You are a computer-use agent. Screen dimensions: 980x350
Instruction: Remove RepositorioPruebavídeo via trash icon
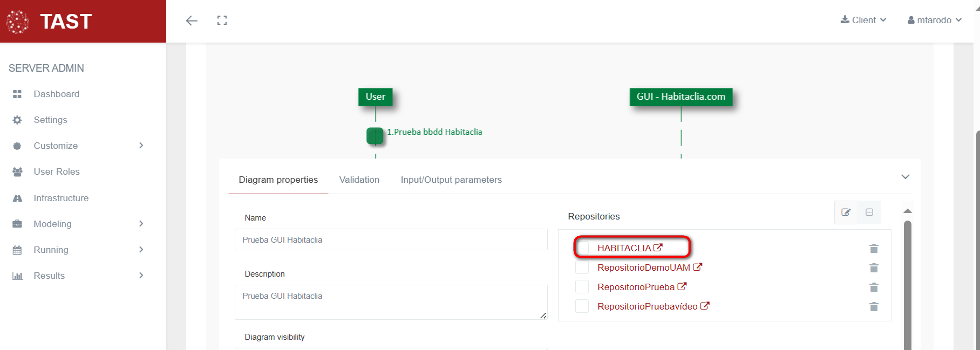874,306
